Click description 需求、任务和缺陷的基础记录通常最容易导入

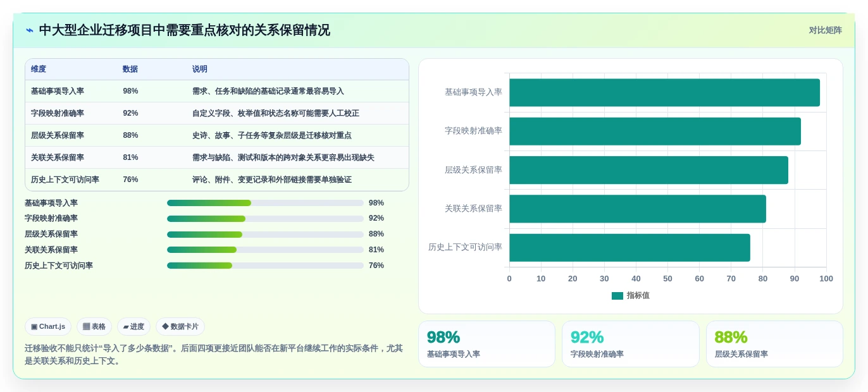[268, 91]
